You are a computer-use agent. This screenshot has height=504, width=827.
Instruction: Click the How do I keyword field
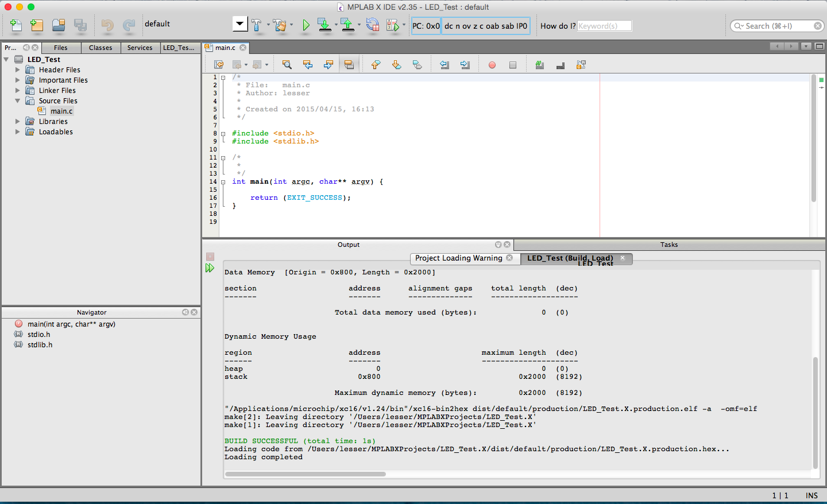(604, 26)
